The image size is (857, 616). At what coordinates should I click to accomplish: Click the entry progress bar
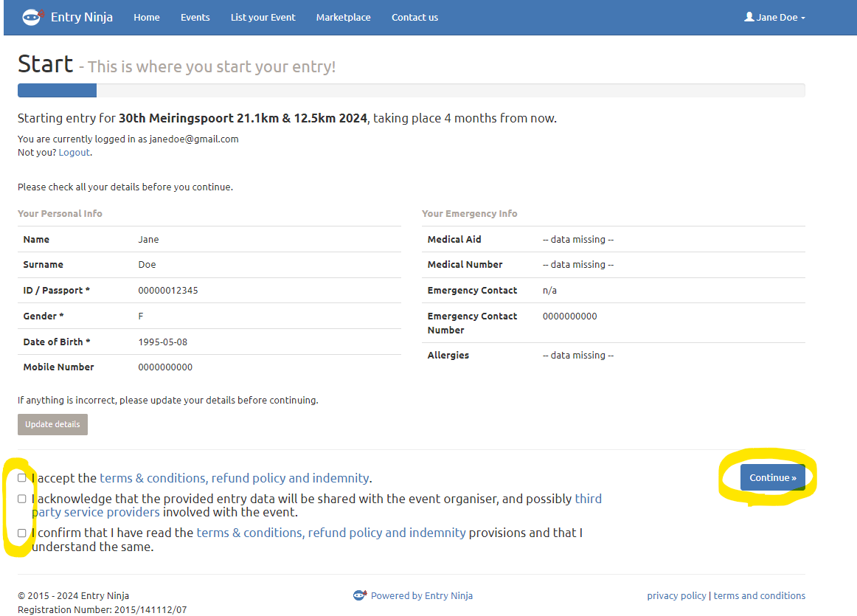[x=411, y=91]
